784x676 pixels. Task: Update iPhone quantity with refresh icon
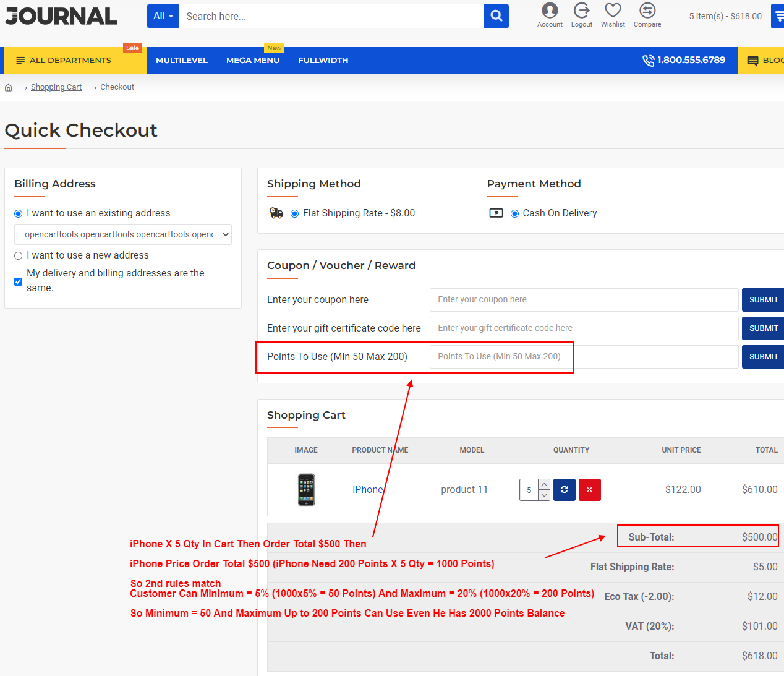[x=564, y=490]
